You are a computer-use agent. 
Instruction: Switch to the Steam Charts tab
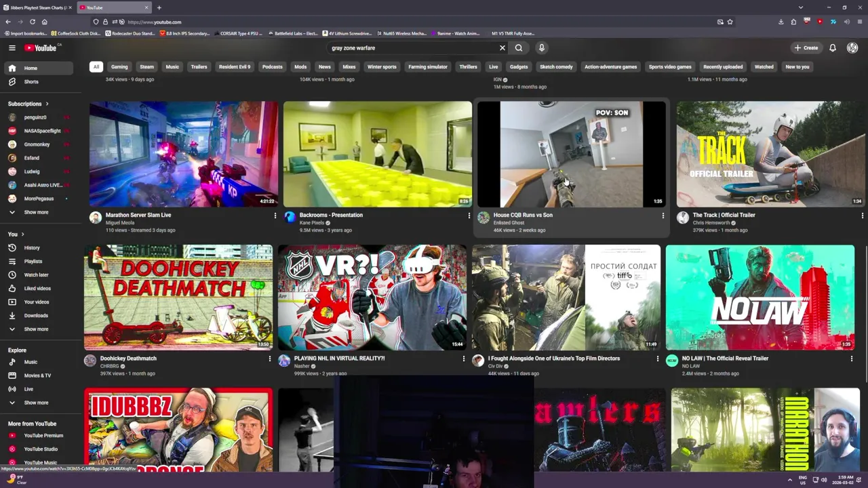(x=37, y=7)
